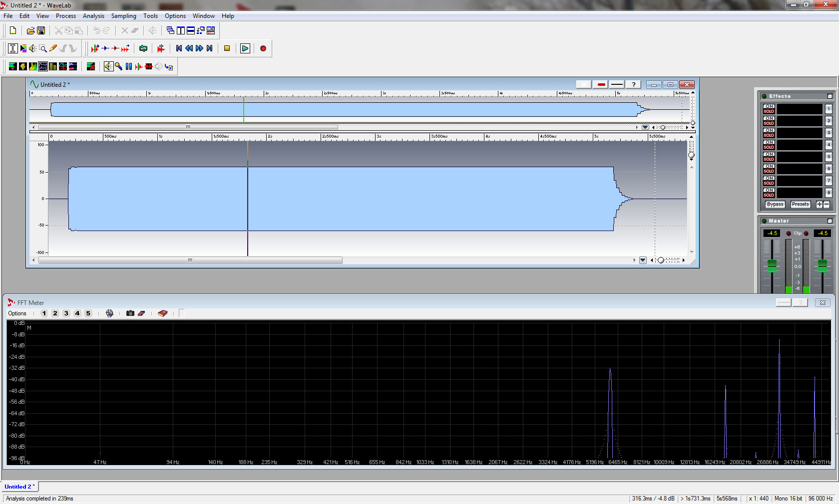Click the Bypass button in Effects panel
The image size is (839, 504).
[775, 205]
